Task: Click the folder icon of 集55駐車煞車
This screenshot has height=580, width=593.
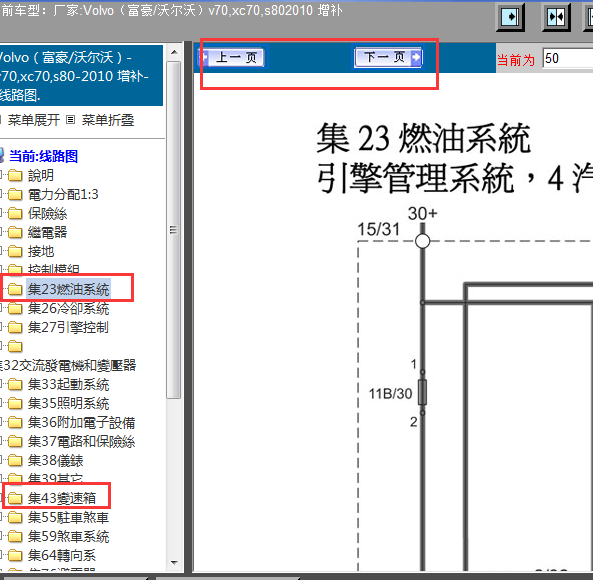Action: tap(15, 517)
